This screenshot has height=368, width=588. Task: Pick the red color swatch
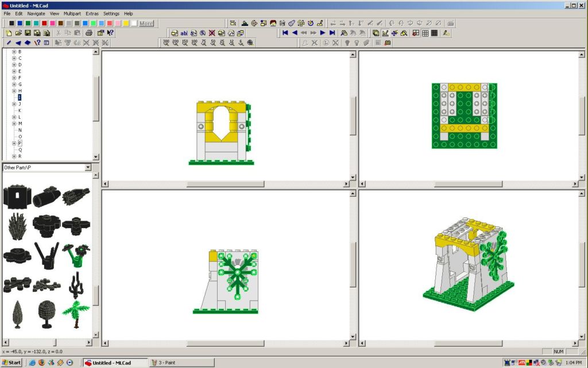(44, 23)
